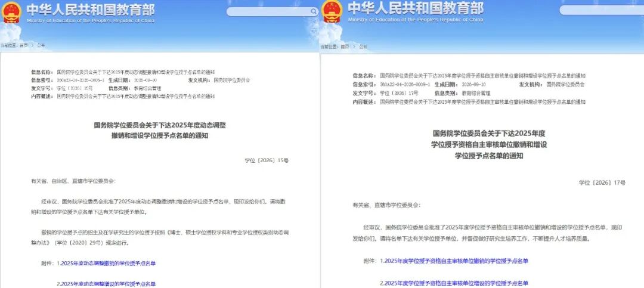This screenshot has height=288, width=644.
Task: Click the 信息索引 number on the right page
Action: click(405, 84)
